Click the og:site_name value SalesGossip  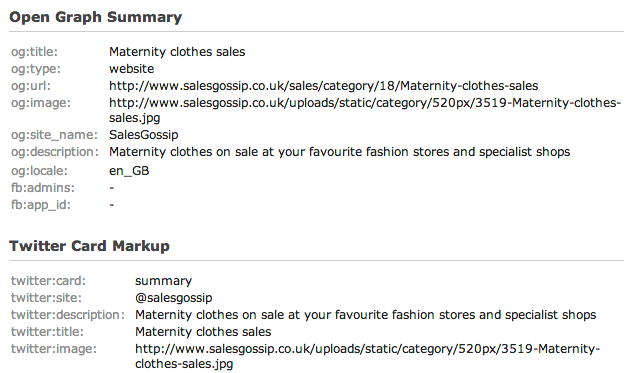click(144, 135)
